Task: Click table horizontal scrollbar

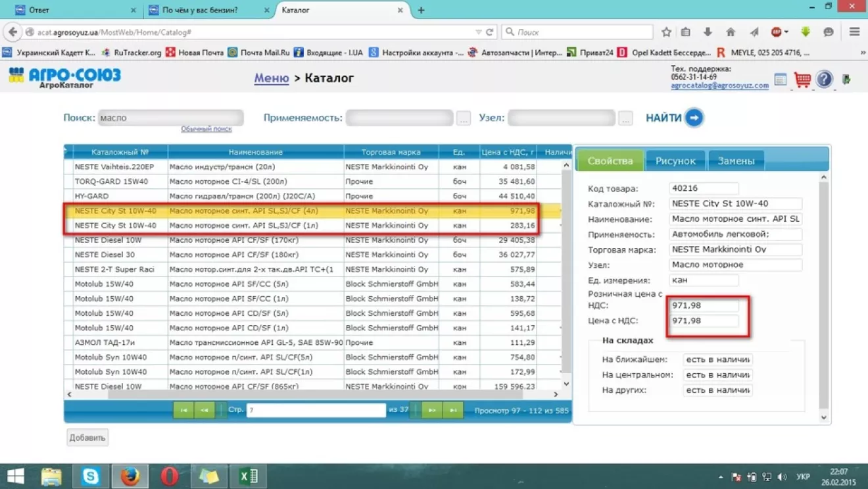Action: click(x=312, y=394)
